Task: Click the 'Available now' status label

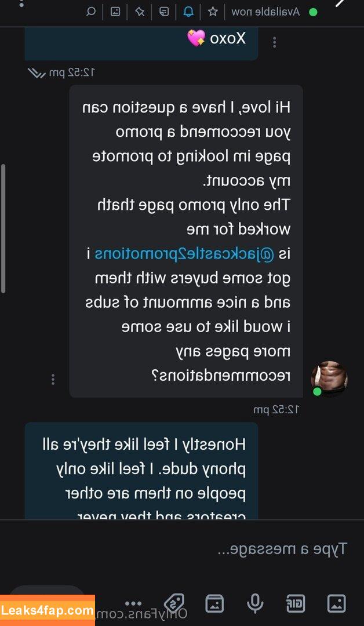Action: pyautogui.click(x=266, y=12)
